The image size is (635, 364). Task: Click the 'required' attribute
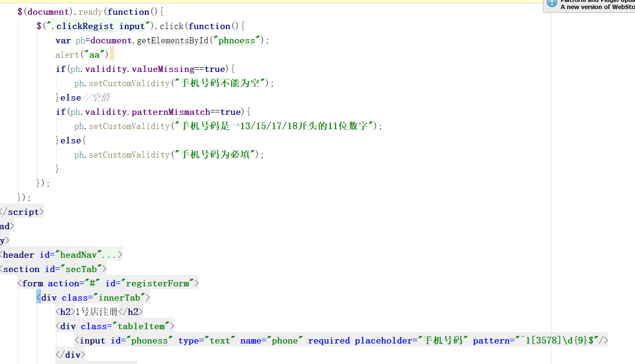(x=329, y=341)
